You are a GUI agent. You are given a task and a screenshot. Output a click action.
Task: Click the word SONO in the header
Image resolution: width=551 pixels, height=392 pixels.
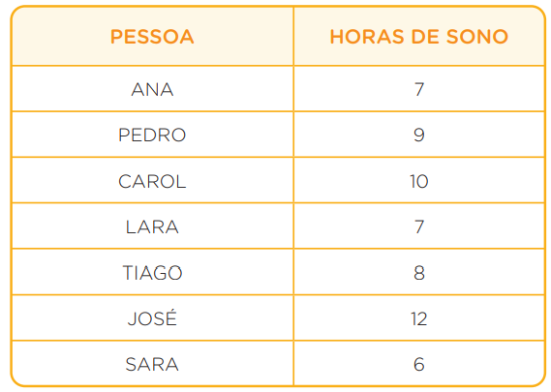[477, 37]
